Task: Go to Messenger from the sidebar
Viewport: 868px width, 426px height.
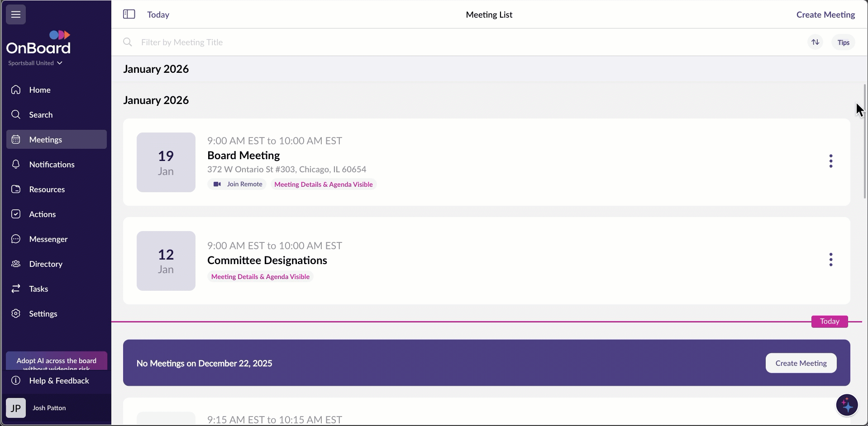Action: (x=48, y=239)
